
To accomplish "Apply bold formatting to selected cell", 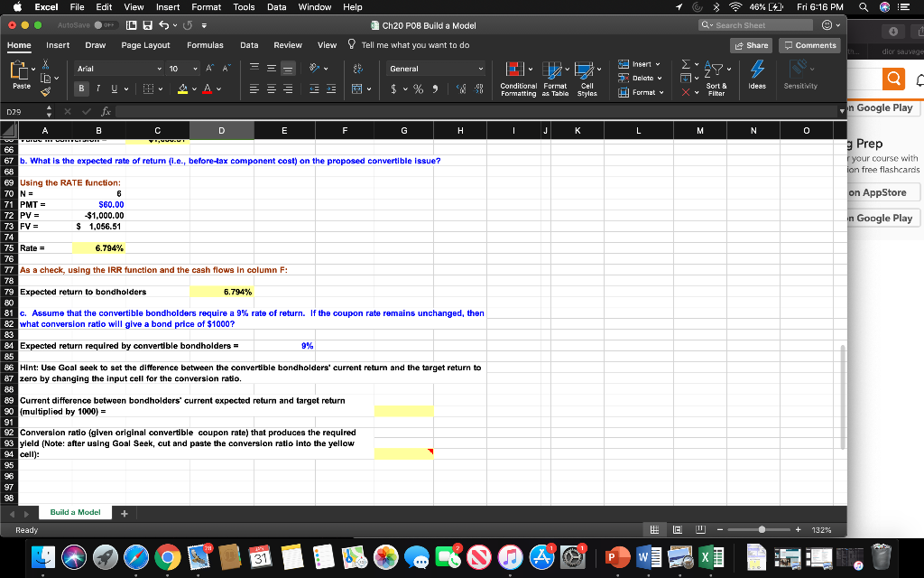I will [x=80, y=89].
